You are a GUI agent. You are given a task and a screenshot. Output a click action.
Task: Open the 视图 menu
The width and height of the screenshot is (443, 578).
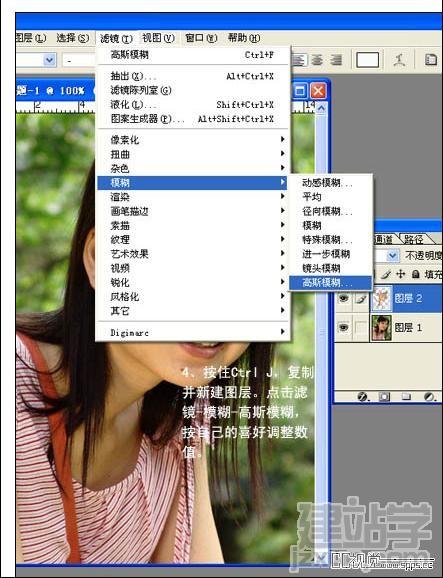(x=158, y=38)
